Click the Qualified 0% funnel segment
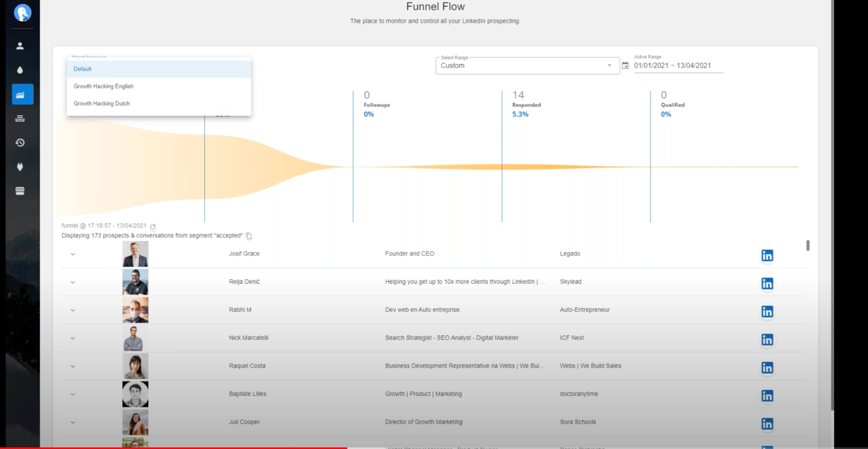The height and width of the screenshot is (449, 868). (672, 105)
